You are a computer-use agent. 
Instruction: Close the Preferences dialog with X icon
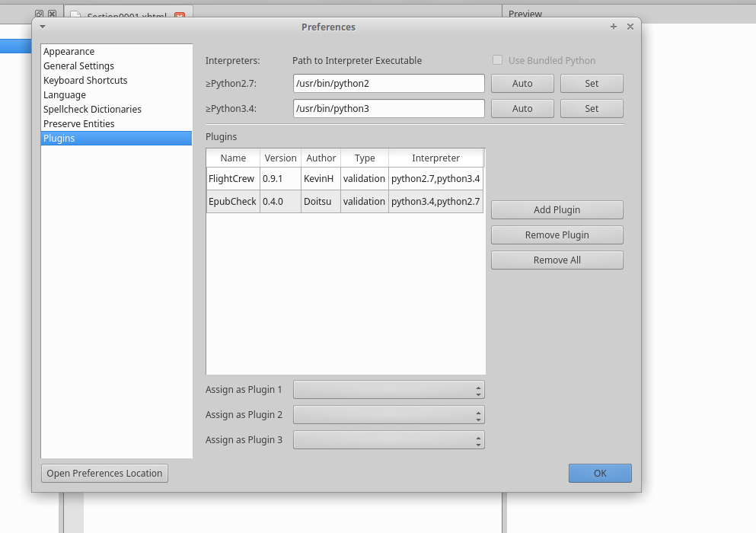pyautogui.click(x=630, y=27)
